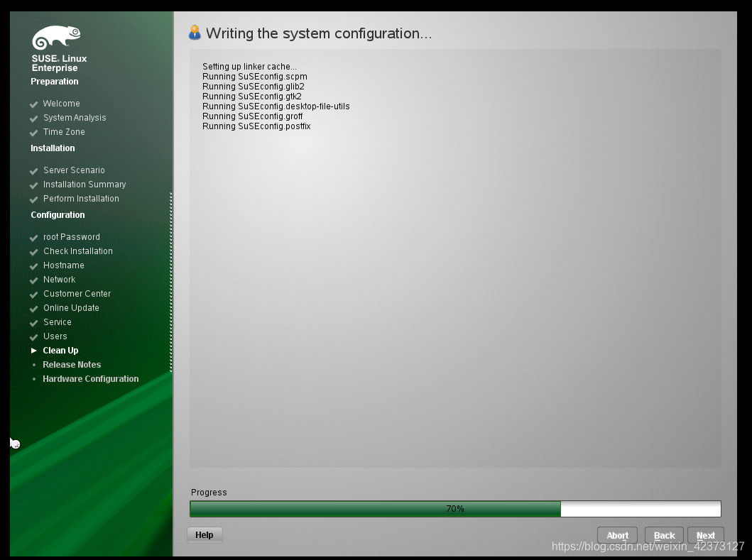The image size is (752, 560).
Task: Click the checkmark next to root Password
Action: click(33, 238)
